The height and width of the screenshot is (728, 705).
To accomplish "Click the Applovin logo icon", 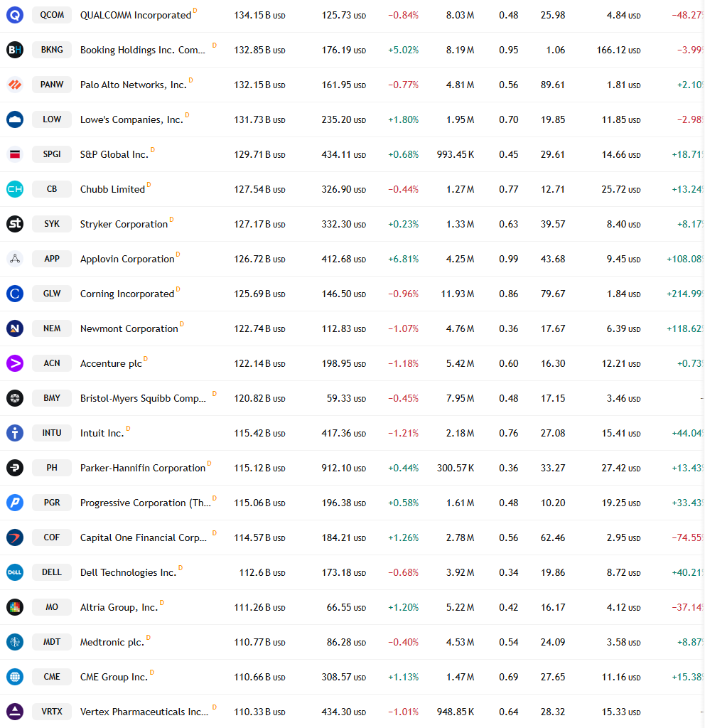I will tap(15, 259).
